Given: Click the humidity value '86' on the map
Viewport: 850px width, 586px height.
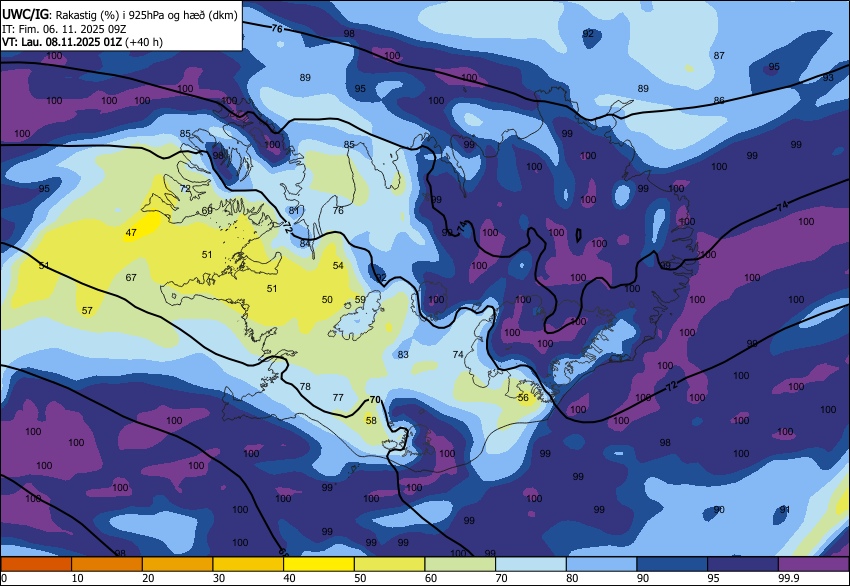Looking at the screenshot, I should pos(719,100).
